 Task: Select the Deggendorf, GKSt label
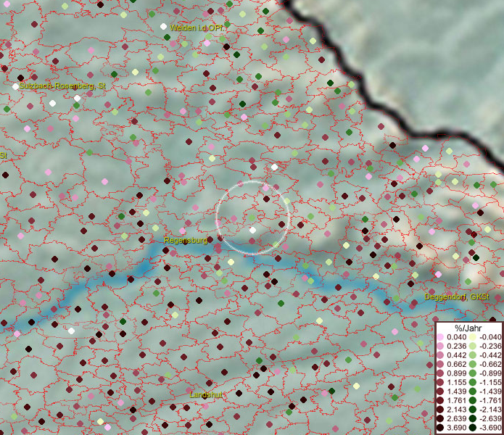pyautogui.click(x=457, y=297)
